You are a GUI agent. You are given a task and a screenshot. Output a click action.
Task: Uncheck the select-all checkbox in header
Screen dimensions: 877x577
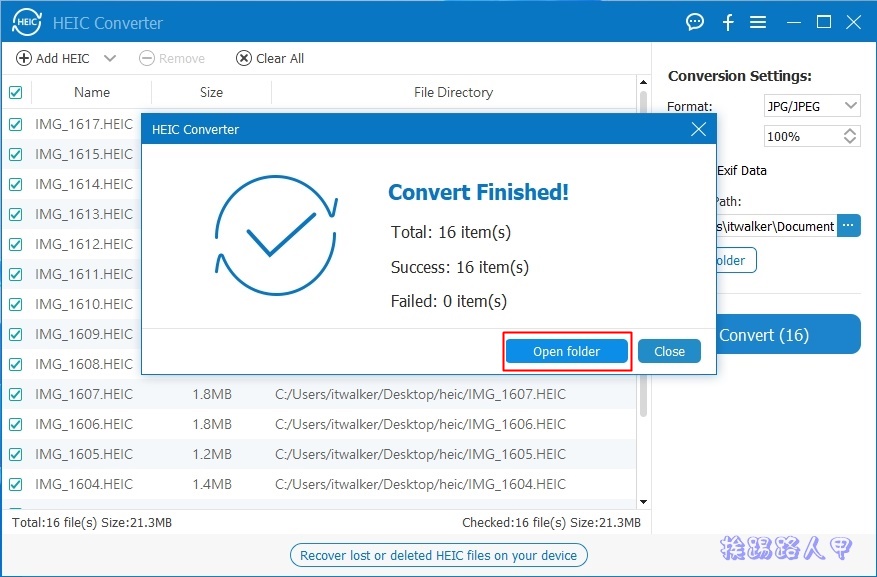[x=13, y=92]
